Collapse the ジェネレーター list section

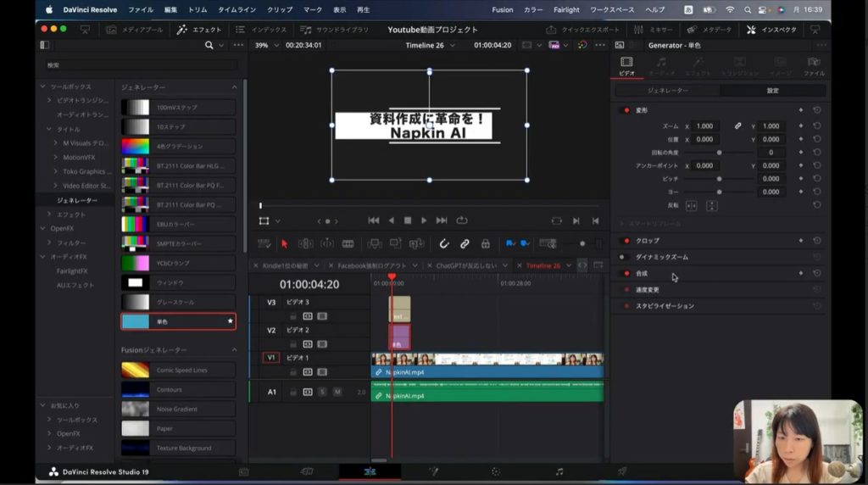pos(235,87)
